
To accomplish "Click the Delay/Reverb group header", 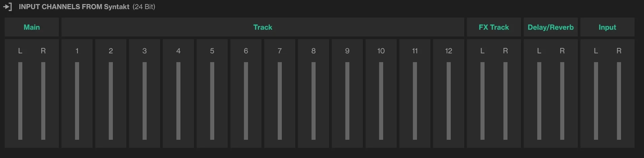I will click(550, 27).
